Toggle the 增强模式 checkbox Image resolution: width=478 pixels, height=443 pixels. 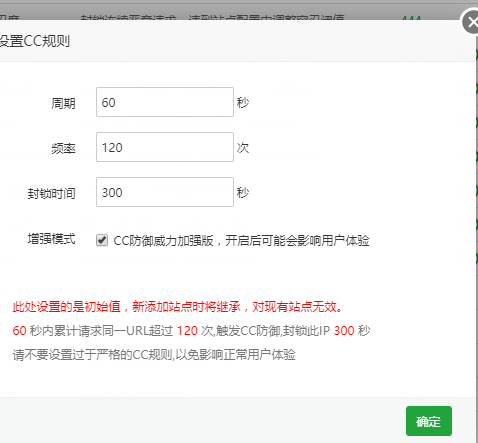(102, 240)
